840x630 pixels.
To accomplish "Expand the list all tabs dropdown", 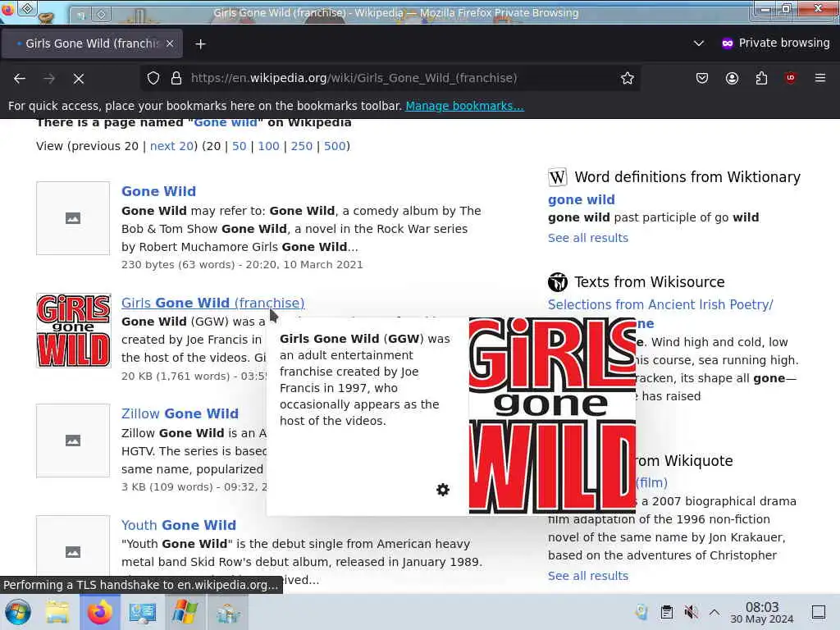I will pyautogui.click(x=699, y=43).
